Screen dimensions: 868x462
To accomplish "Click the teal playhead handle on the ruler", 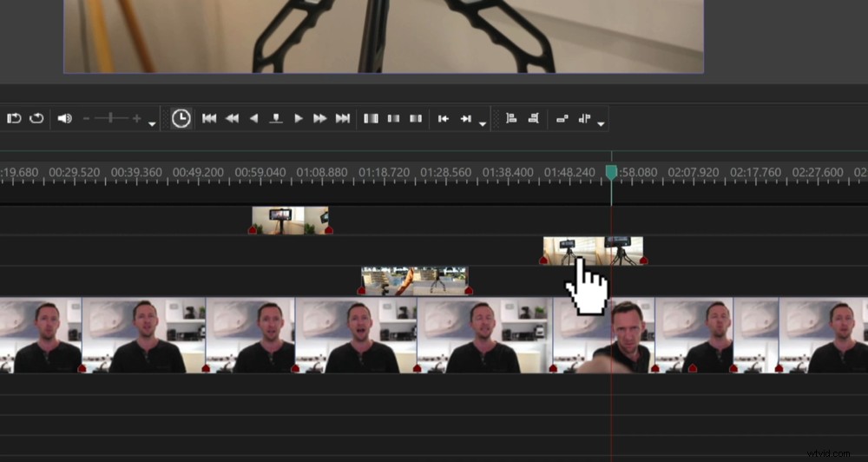I will [611, 172].
